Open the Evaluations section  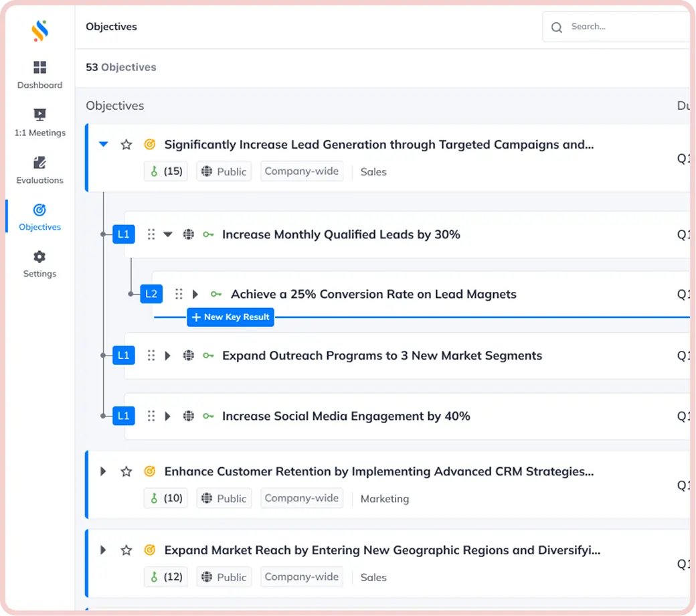point(39,170)
